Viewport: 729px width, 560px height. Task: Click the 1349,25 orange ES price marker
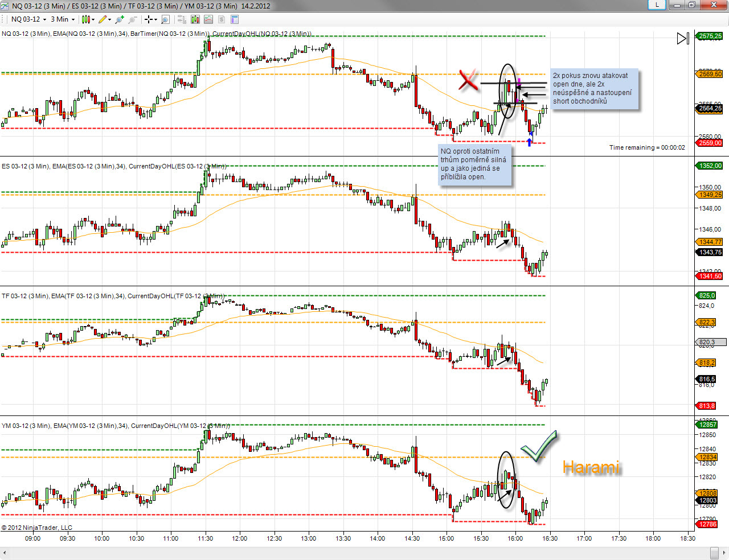pyautogui.click(x=710, y=195)
